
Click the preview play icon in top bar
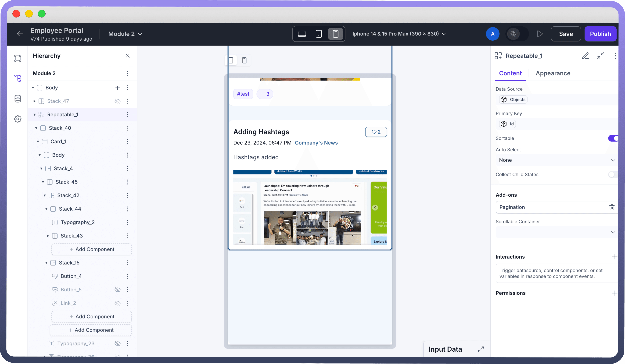(x=540, y=34)
